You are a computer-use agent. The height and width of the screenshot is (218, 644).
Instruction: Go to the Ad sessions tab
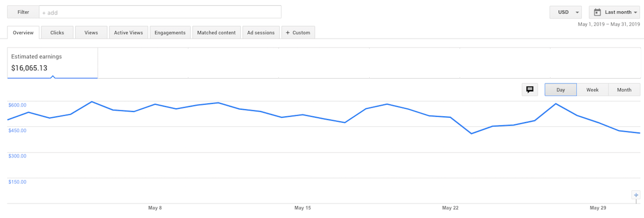(261, 33)
